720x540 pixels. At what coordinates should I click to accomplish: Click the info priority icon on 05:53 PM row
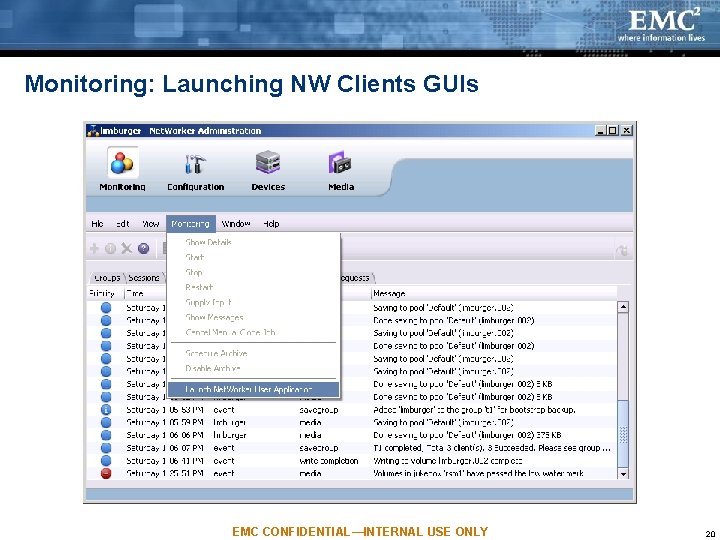(106, 410)
